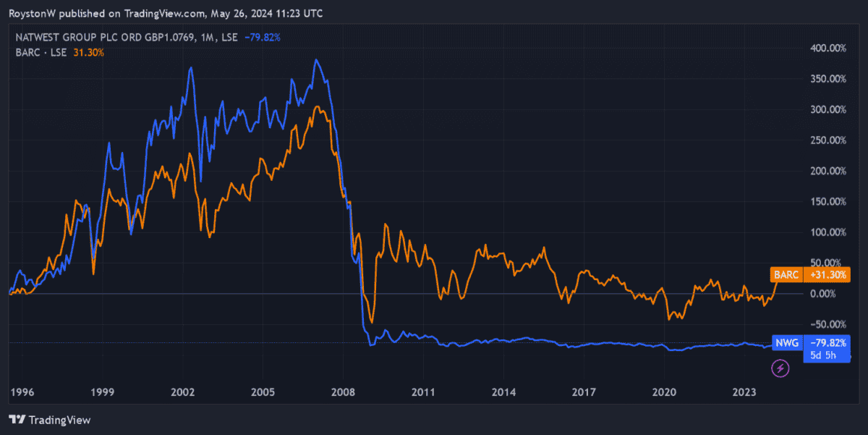The image size is (868, 435).
Task: Select the blue NWG price scale label
Action: point(786,343)
